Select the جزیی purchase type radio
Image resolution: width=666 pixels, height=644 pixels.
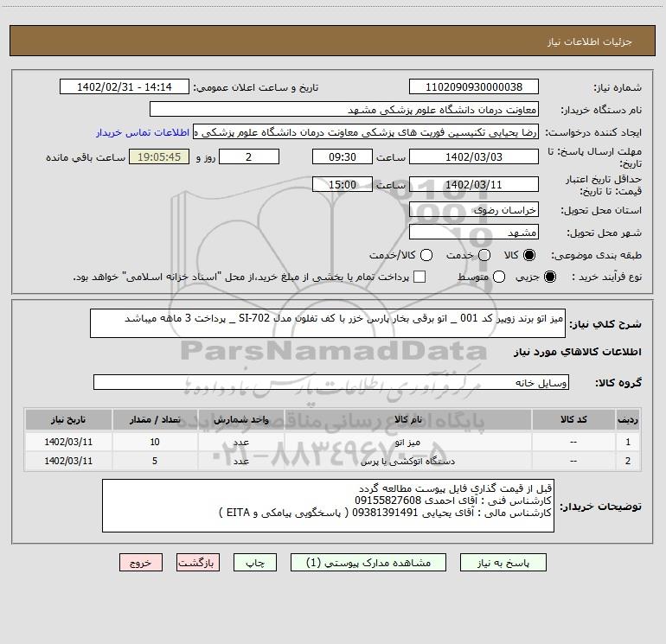click(550, 277)
